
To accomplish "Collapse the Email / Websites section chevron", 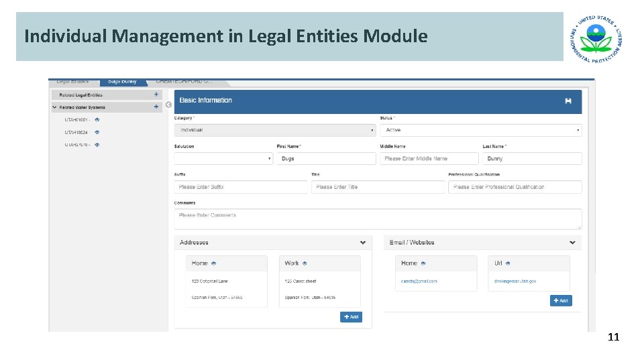I will pyautogui.click(x=572, y=243).
